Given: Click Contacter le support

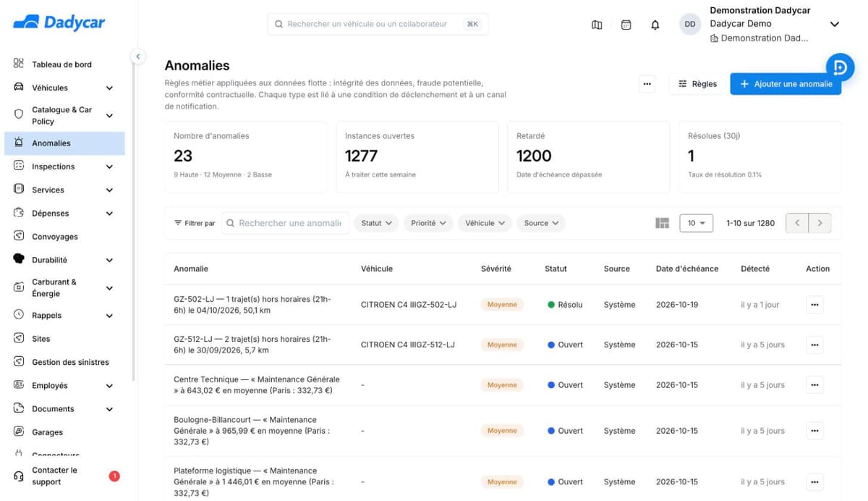Looking at the screenshot, I should coord(64,476).
